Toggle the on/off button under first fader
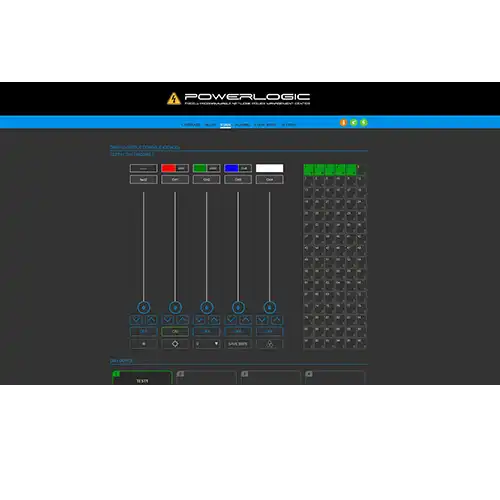Viewport: 500px width, 500px height. (x=144, y=332)
